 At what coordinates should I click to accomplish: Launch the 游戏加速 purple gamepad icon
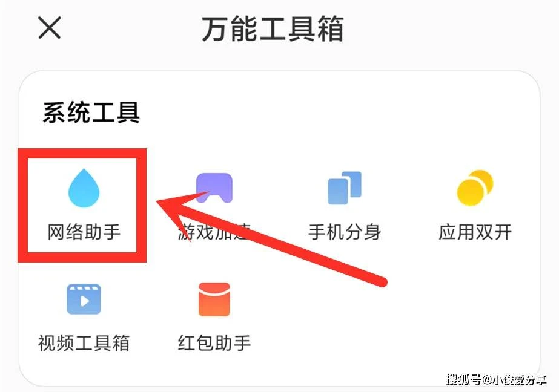pyautogui.click(x=214, y=188)
